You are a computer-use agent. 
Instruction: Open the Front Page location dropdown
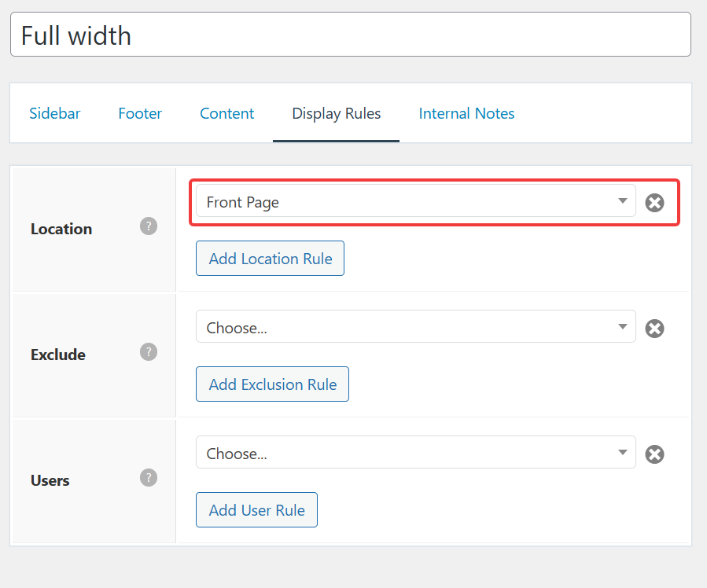point(416,200)
